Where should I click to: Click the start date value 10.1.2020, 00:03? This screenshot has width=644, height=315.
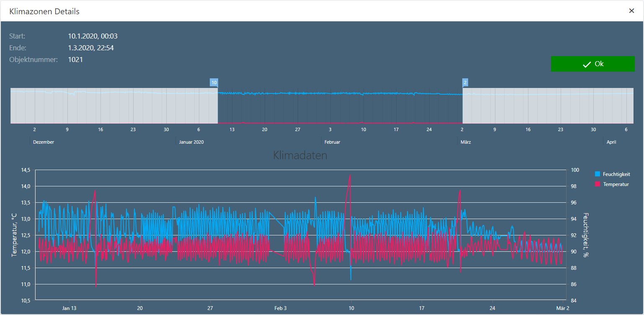coord(93,36)
